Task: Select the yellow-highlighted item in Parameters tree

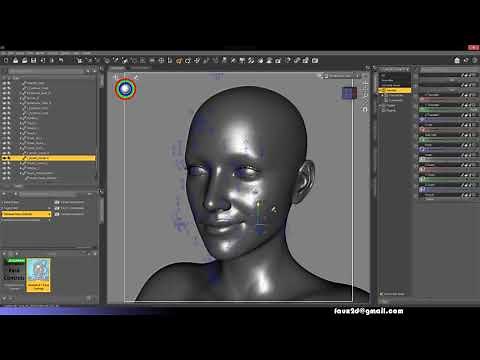Action: click(x=395, y=90)
